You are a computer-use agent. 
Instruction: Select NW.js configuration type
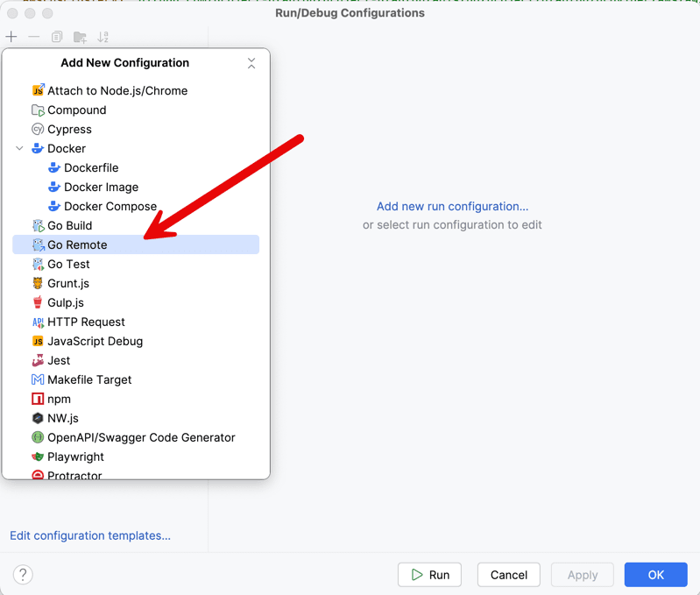[136, 418]
